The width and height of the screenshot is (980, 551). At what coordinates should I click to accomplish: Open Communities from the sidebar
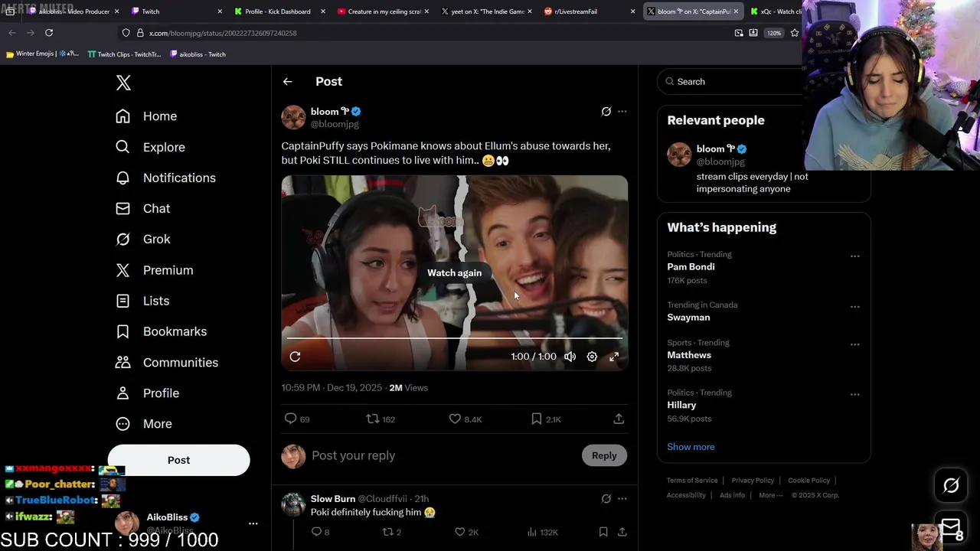point(166,362)
